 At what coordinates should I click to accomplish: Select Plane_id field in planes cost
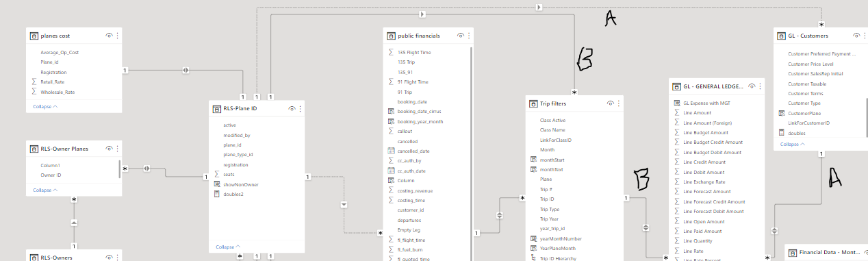[49, 62]
